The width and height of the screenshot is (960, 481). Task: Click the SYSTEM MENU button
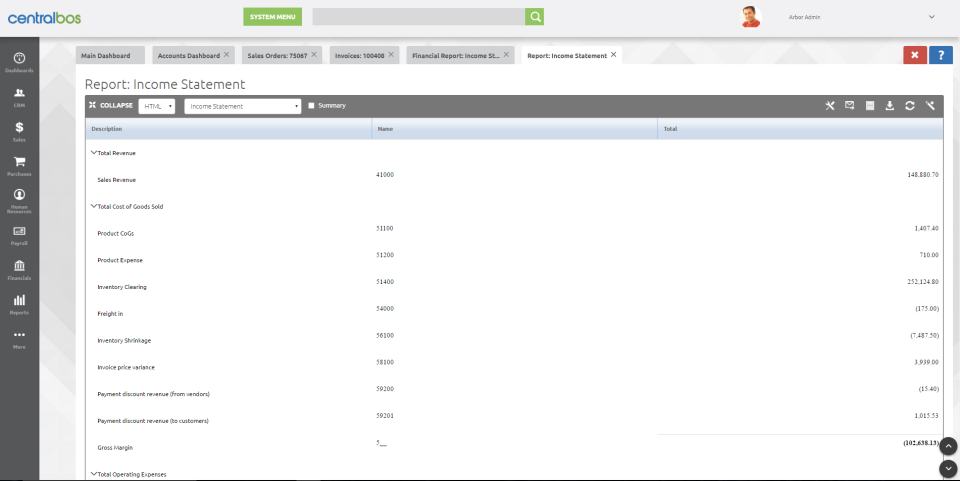coord(272,17)
